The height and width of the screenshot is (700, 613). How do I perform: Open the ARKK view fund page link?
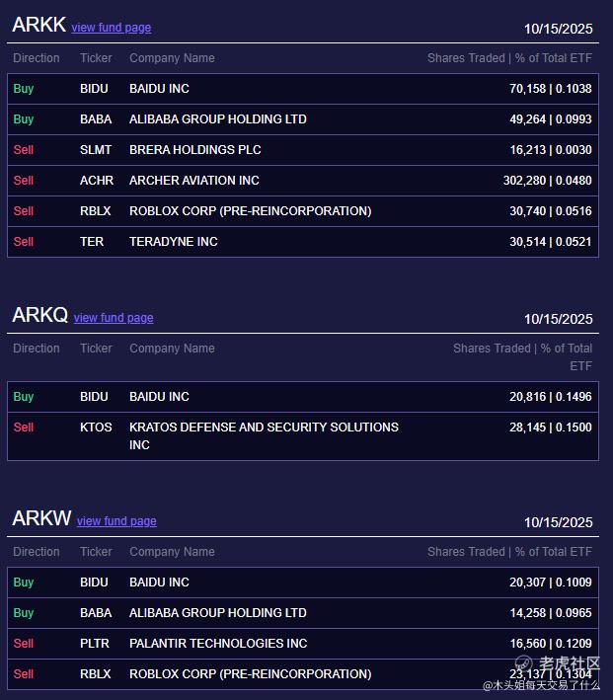[111, 28]
